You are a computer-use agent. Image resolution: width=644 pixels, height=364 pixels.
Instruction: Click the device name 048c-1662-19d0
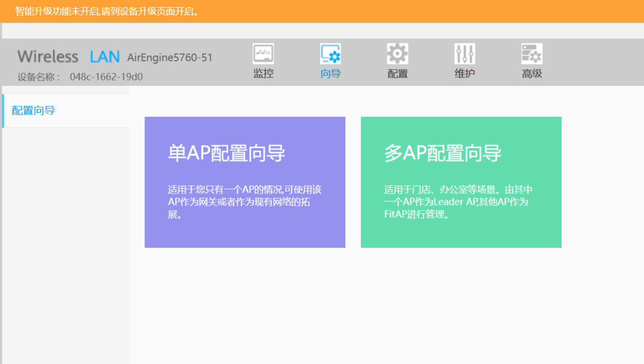coord(106,77)
